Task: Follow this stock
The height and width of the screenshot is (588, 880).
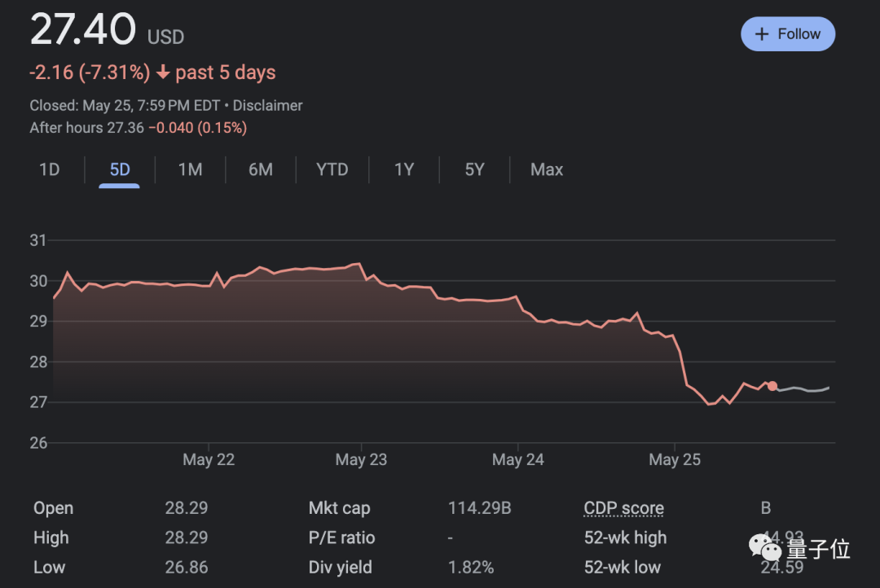Action: (x=788, y=34)
